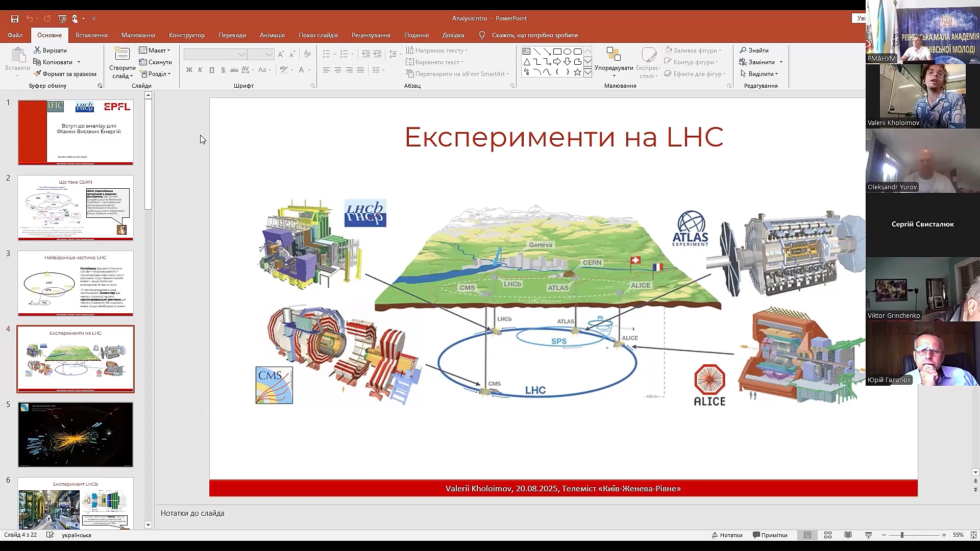Click the Cut (Вирізати) scissors icon
Image resolution: width=980 pixels, height=551 pixels.
[x=38, y=51]
